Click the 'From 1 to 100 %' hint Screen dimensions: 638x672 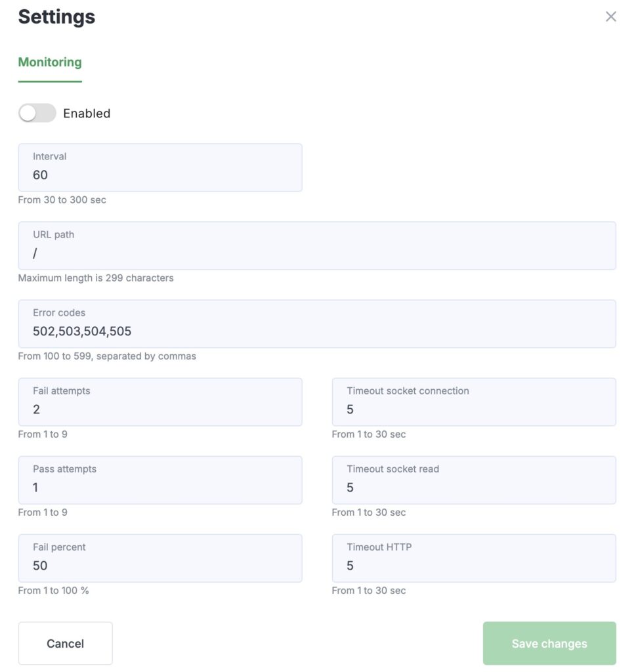point(53,591)
